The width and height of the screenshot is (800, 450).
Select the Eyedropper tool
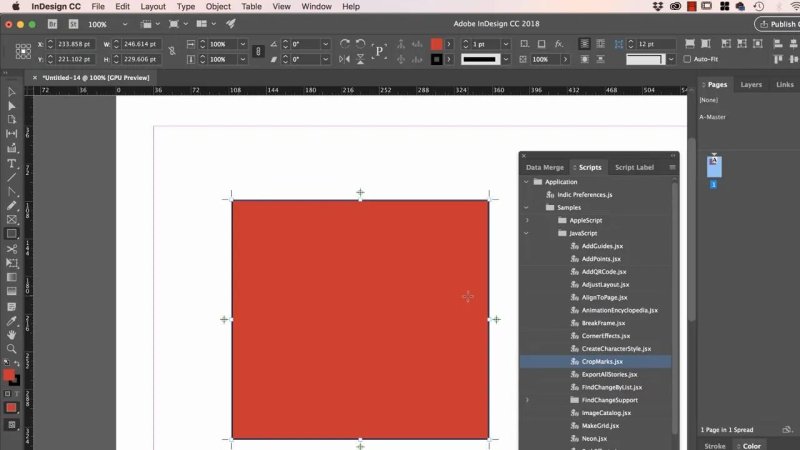(x=11, y=321)
